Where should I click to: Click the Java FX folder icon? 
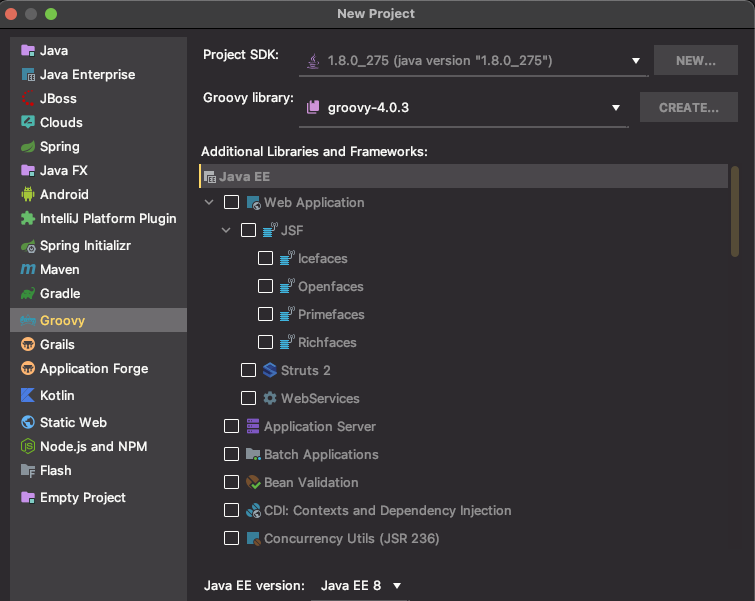click(28, 170)
